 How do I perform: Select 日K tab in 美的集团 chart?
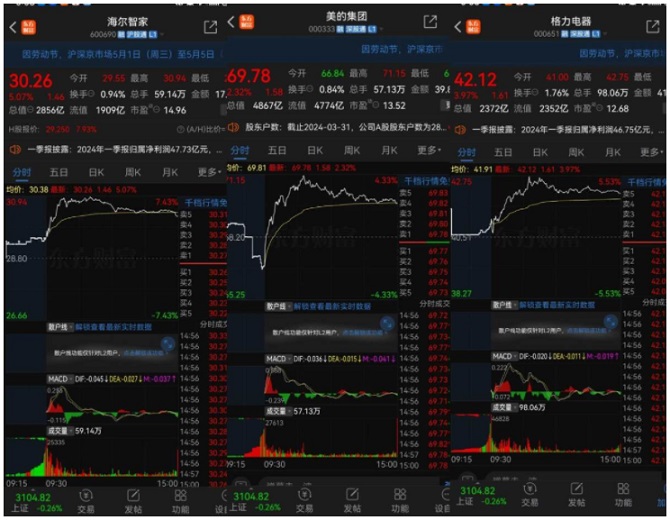click(x=315, y=150)
